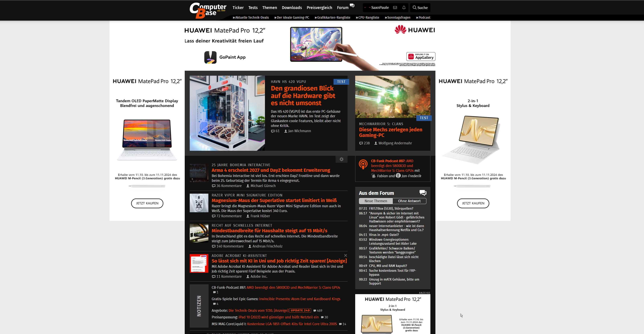Open the Tests menu item
Viewport: 644px width, 334px height.
click(x=253, y=7)
